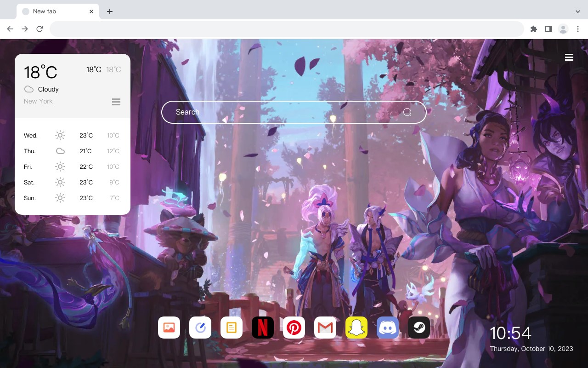This screenshot has width=588, height=368.
Task: Select the Sat. forecast row label
Action: pos(29,182)
